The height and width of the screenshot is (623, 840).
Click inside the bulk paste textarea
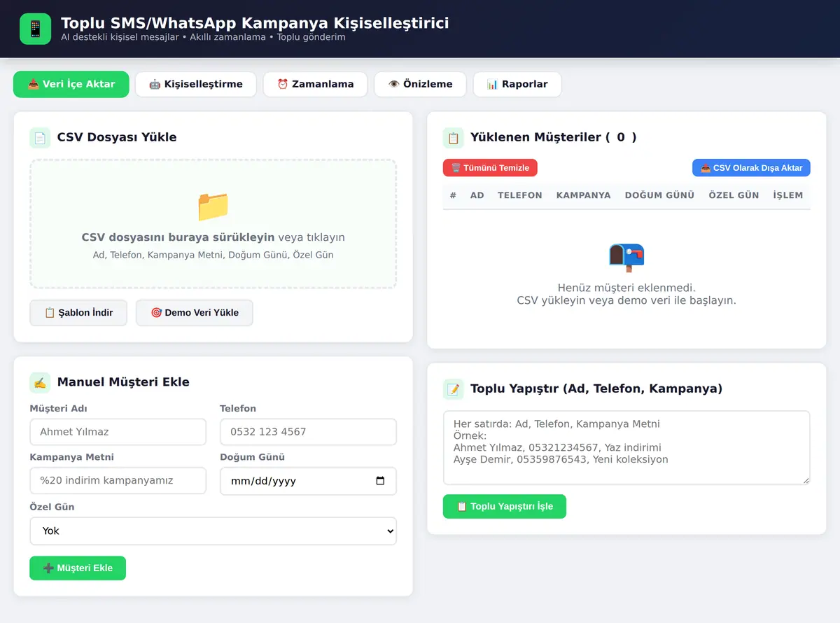(626, 448)
